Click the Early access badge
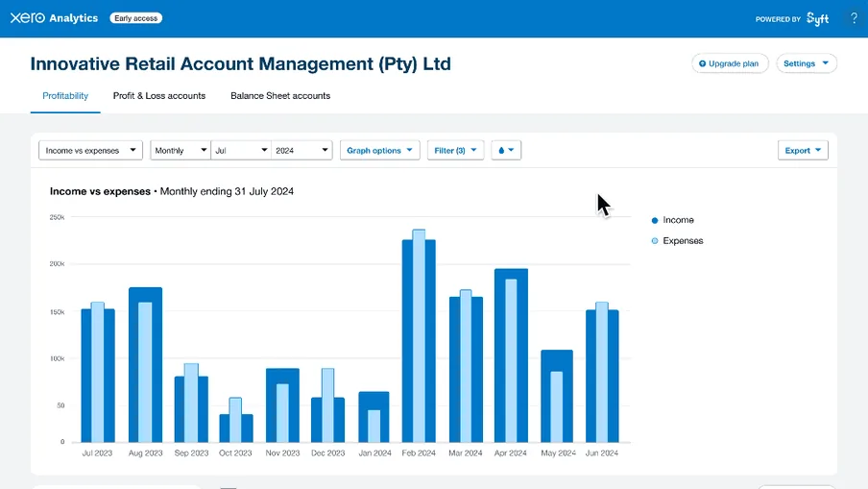 pos(135,18)
